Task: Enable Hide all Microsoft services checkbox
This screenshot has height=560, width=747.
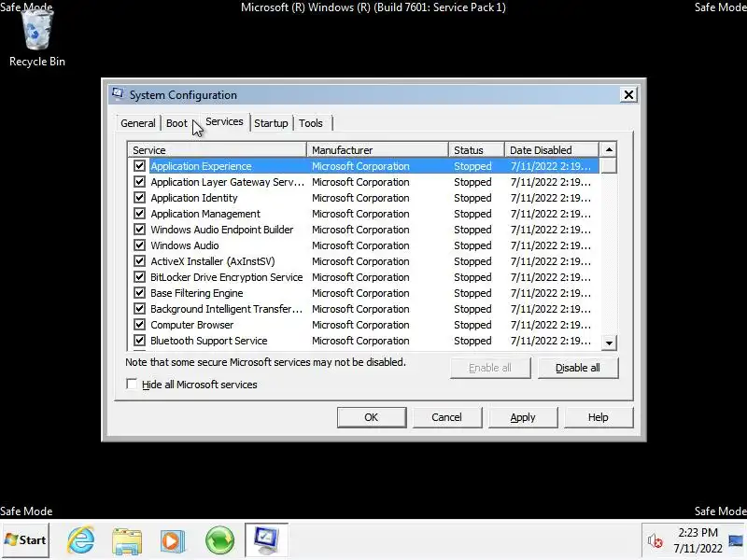Action: click(x=132, y=384)
